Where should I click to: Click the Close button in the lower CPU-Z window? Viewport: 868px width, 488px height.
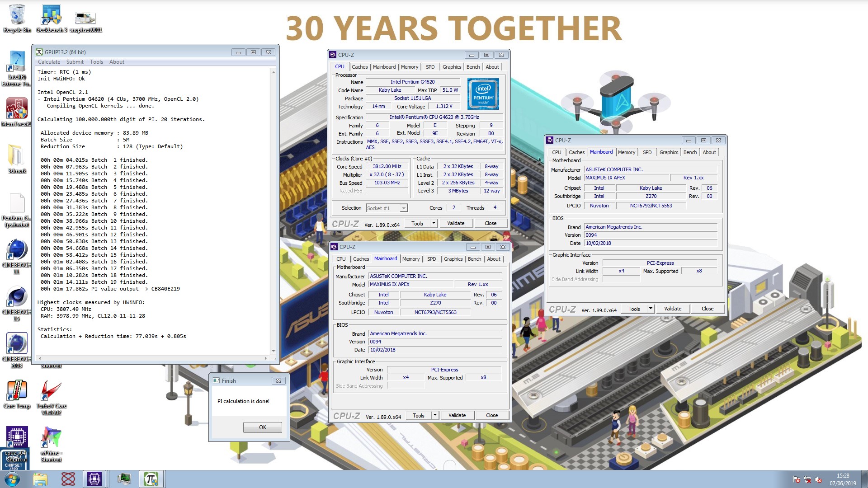(492, 415)
